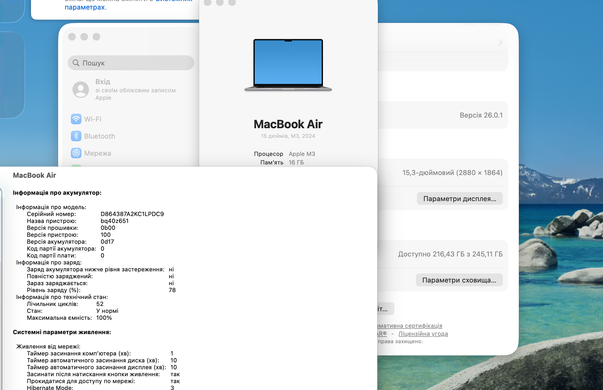
Task: Select the Мережа globe icon in sidebar
Action: (x=76, y=153)
